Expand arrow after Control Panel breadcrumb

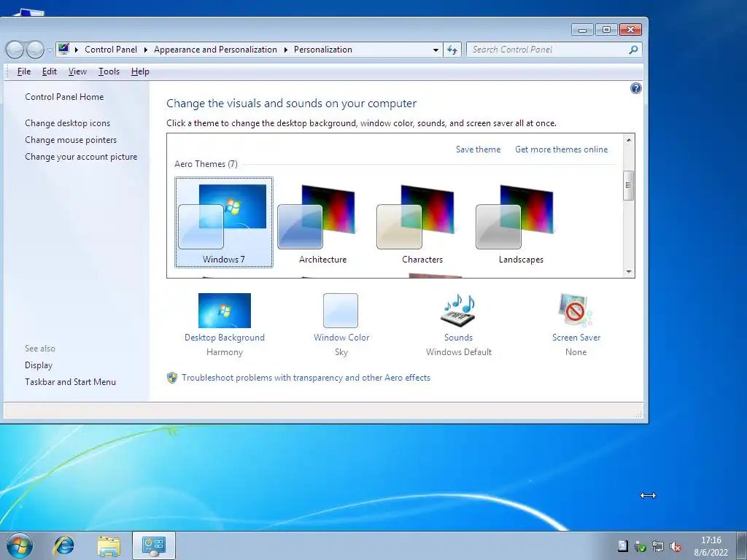pyautogui.click(x=145, y=50)
